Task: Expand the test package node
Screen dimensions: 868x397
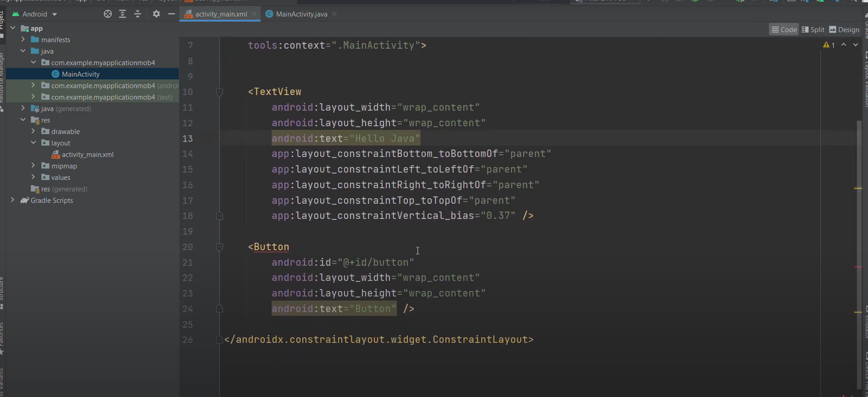Action: tap(33, 97)
